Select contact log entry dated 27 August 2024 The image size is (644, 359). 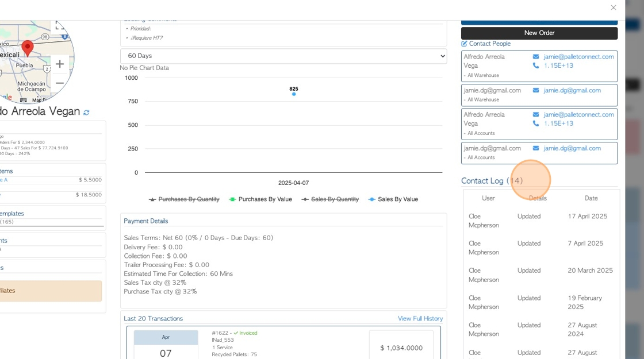pos(540,330)
